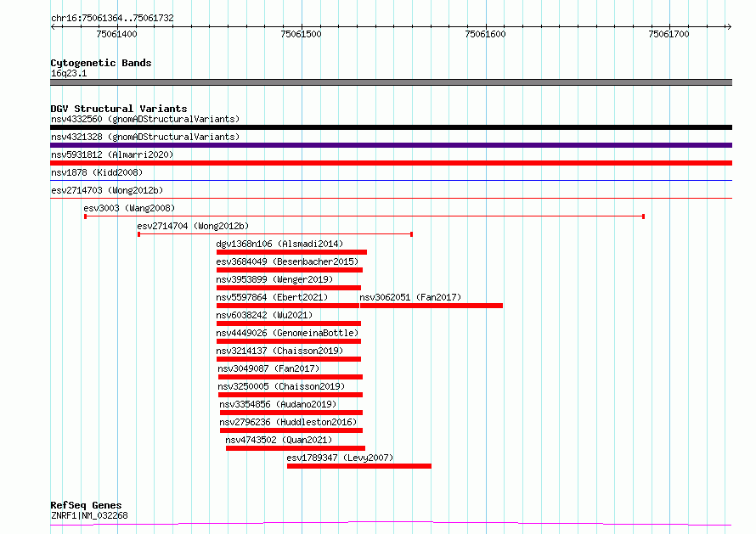Select nsv3049087 (Fan2017) label
The height and width of the screenshot is (534, 756).
click(x=268, y=368)
